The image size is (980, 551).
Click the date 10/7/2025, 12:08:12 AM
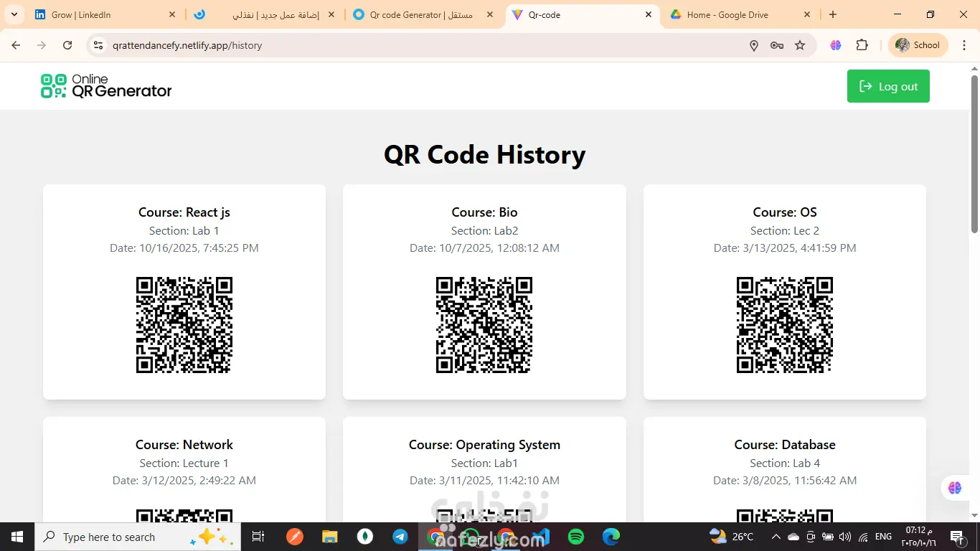(x=484, y=248)
